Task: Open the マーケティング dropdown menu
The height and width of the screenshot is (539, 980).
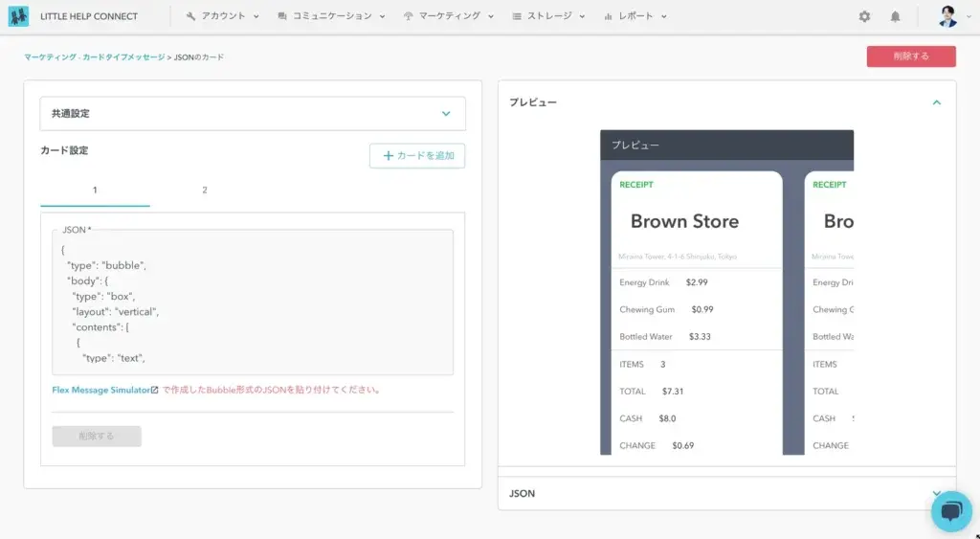Action: [449, 16]
